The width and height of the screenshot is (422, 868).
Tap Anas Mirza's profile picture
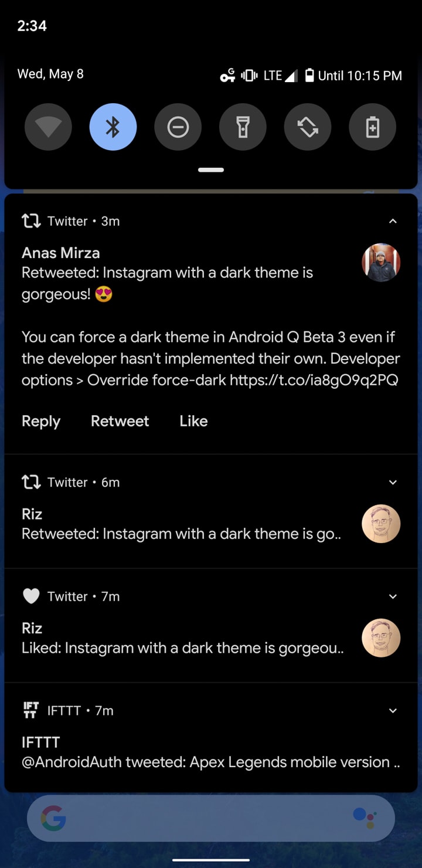(x=381, y=263)
